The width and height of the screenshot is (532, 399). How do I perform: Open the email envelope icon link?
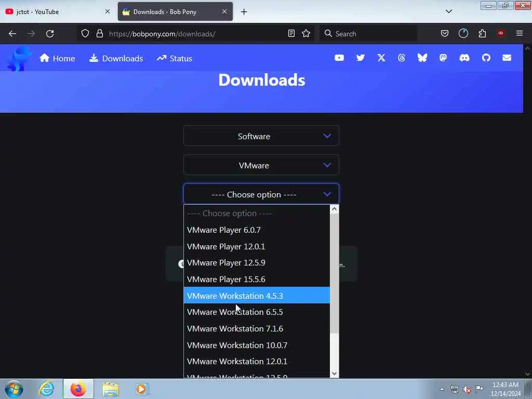(x=507, y=58)
